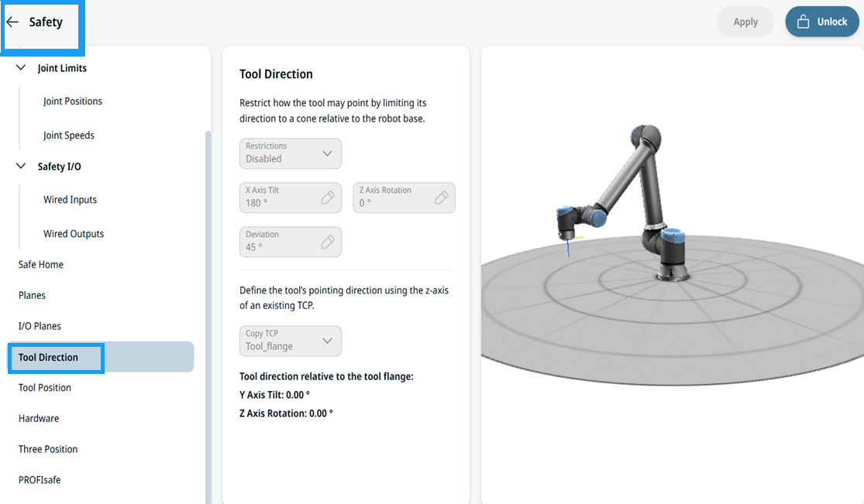Open the Wired Inputs page

(70, 200)
